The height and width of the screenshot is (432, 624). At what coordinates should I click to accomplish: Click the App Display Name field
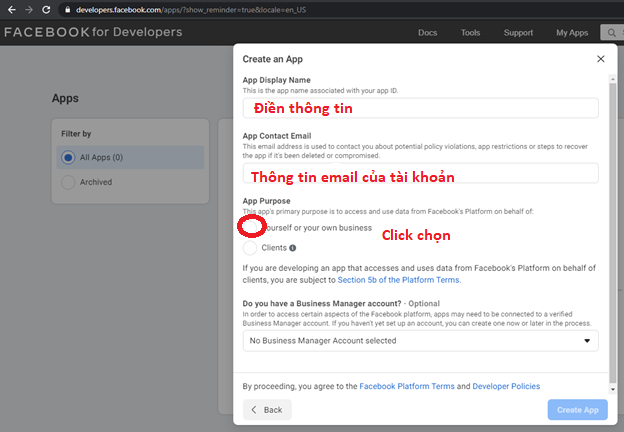[x=421, y=108]
